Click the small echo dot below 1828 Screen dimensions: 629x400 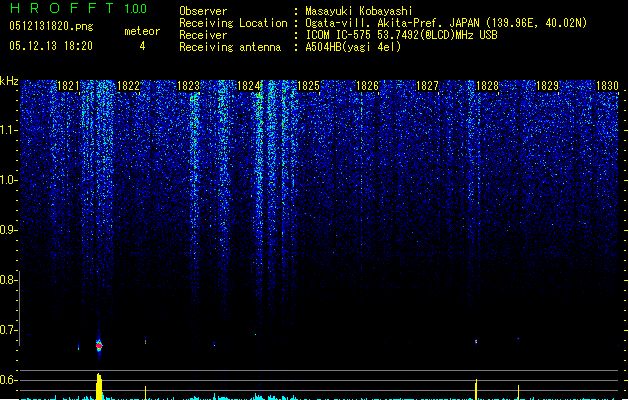(x=476, y=342)
